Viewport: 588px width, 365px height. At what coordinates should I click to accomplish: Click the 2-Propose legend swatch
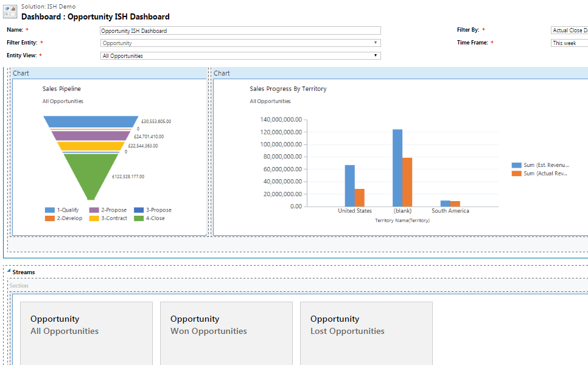click(x=94, y=210)
